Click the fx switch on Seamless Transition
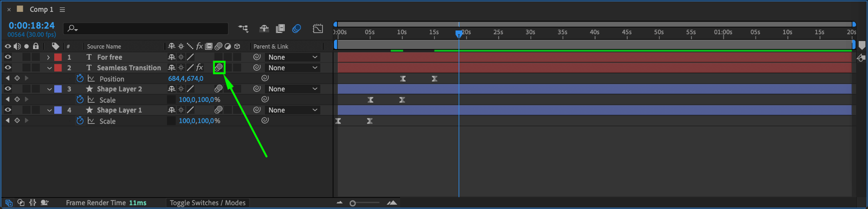 (x=200, y=68)
